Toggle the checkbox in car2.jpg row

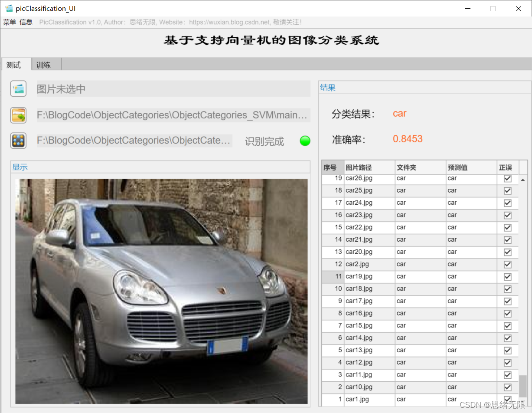pyautogui.click(x=508, y=264)
